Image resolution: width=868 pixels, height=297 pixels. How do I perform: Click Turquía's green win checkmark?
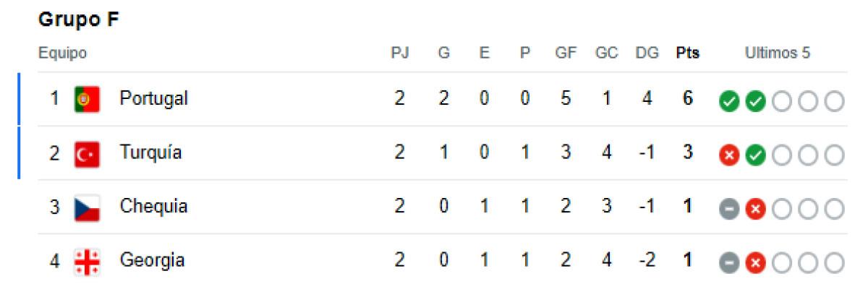pos(755,154)
